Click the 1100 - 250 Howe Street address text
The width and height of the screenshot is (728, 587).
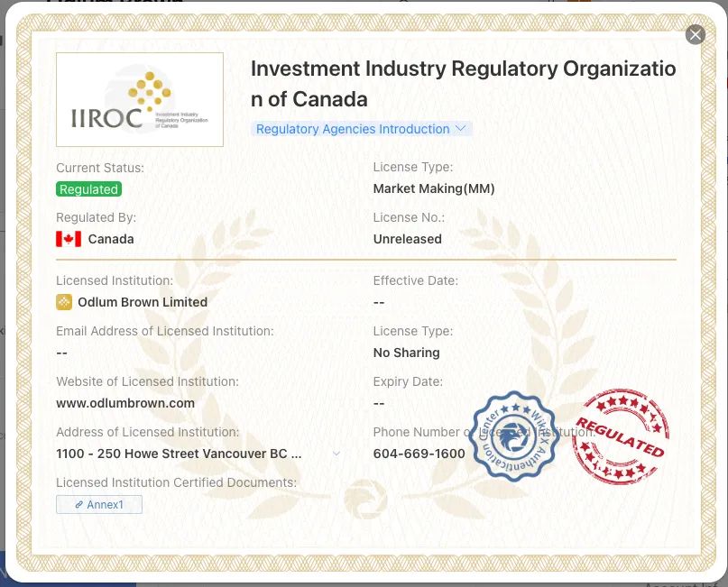point(179,454)
